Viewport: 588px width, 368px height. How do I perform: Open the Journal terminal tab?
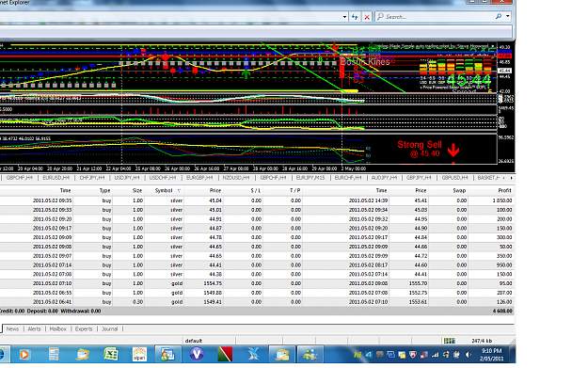[110, 329]
